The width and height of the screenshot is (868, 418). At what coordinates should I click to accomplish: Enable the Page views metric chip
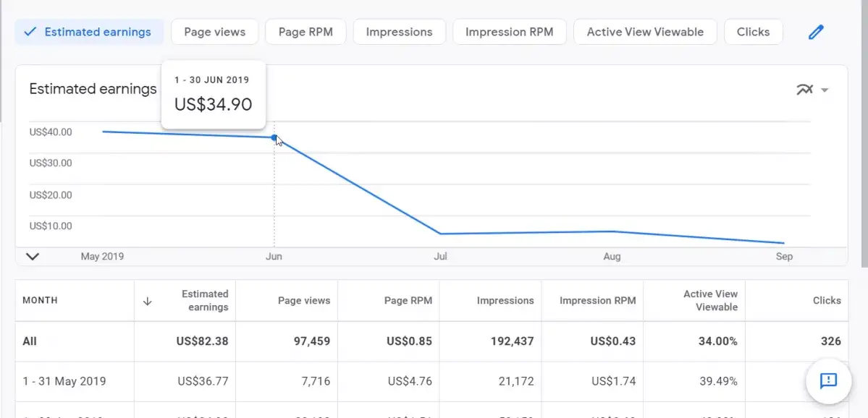tap(214, 32)
